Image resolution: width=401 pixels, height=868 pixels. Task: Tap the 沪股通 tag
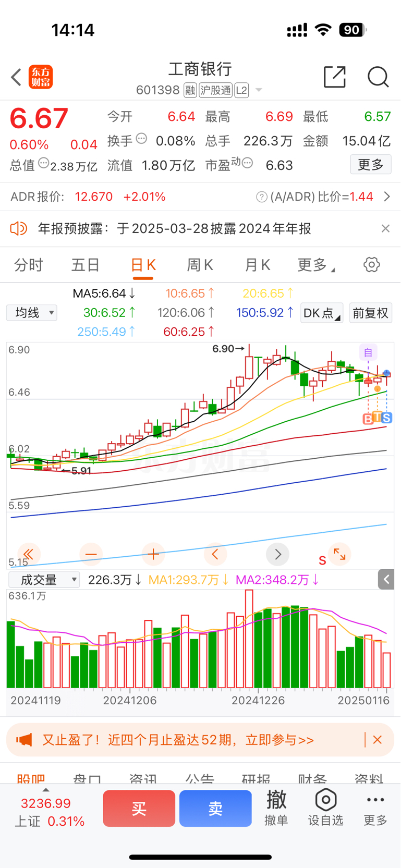tap(215, 91)
